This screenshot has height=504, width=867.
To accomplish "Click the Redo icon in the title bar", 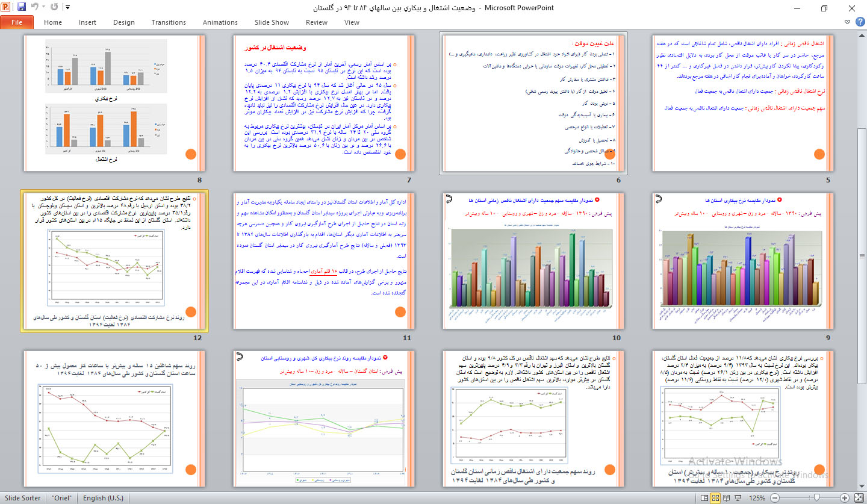I will coord(55,7).
